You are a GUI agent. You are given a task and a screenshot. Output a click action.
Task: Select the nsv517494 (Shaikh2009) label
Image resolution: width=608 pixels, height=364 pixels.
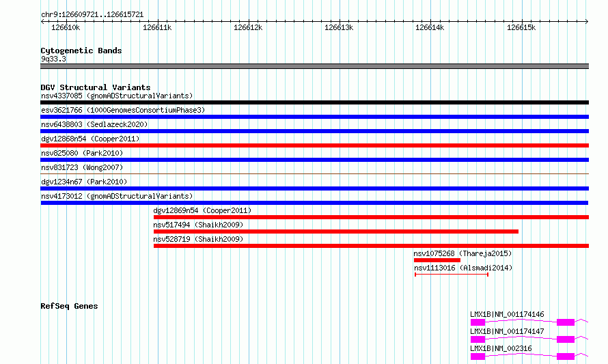pos(198,225)
